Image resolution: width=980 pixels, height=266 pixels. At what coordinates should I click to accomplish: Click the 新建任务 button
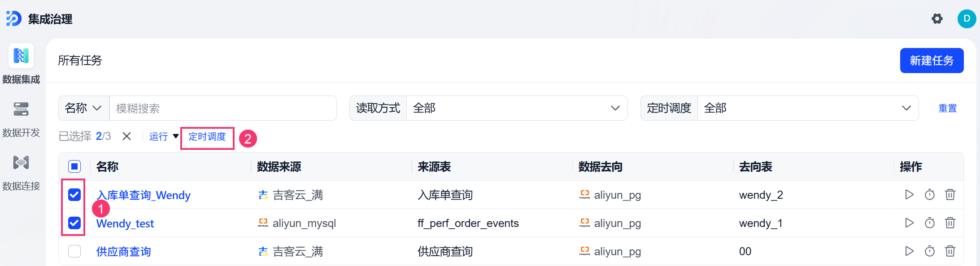932,61
